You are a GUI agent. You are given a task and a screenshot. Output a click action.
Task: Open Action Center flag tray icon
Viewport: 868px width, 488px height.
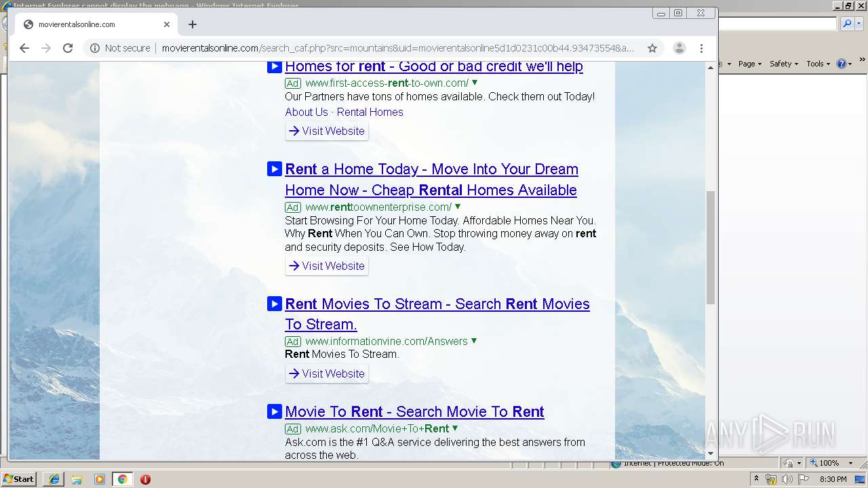click(x=804, y=479)
